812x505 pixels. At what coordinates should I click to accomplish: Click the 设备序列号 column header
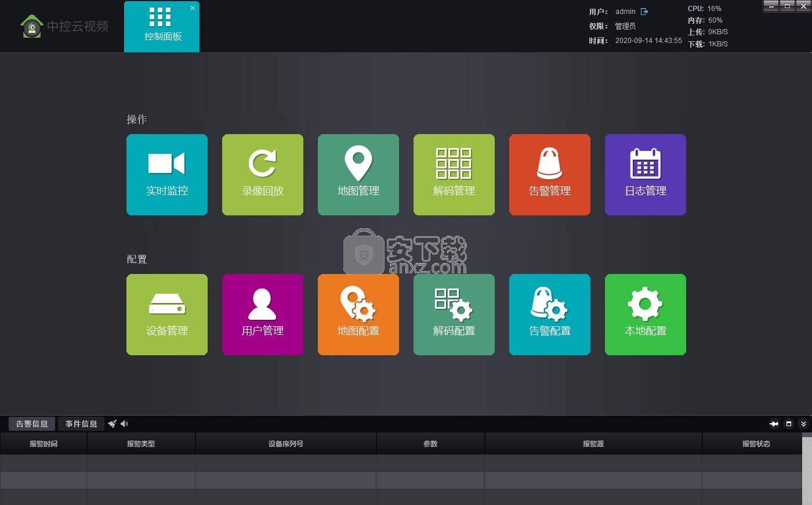click(x=286, y=443)
